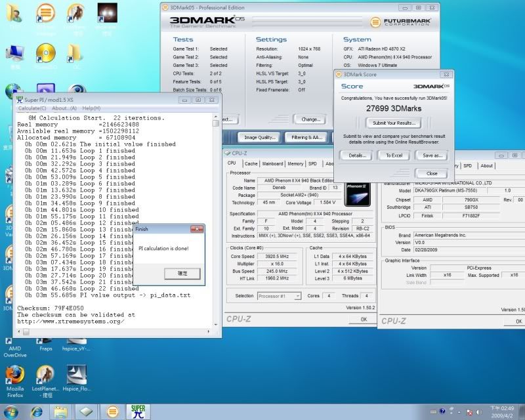The width and height of the screenshot is (525, 420).
Task: Open the Computer icon on the desktop
Action: (14, 54)
